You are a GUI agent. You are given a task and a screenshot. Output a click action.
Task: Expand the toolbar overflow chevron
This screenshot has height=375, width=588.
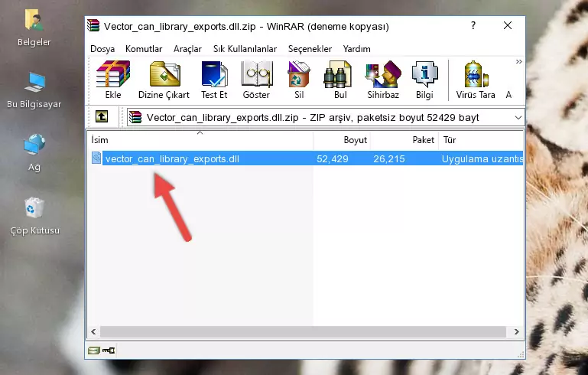(x=518, y=61)
